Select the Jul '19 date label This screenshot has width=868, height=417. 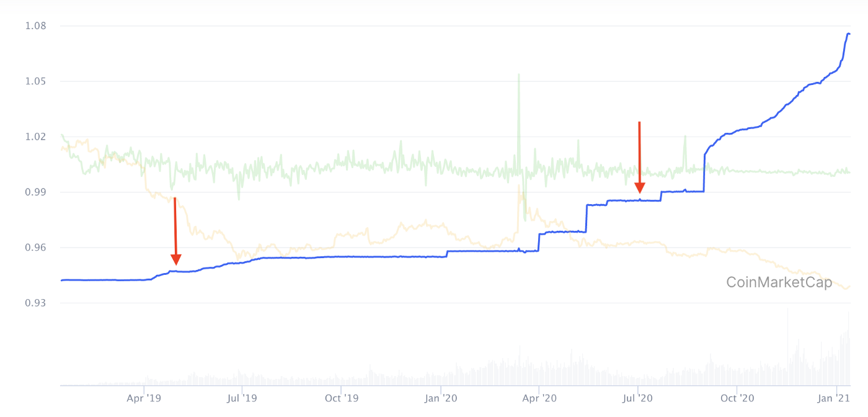click(241, 398)
